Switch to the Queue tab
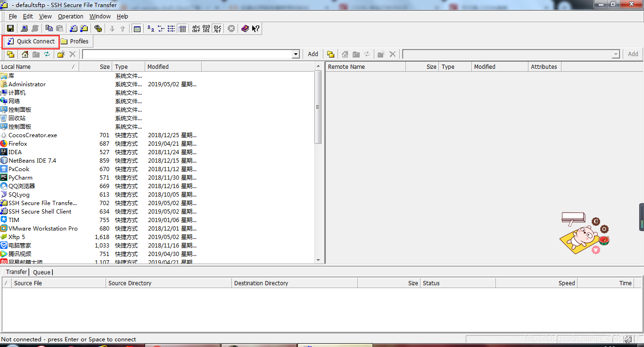 click(x=41, y=272)
